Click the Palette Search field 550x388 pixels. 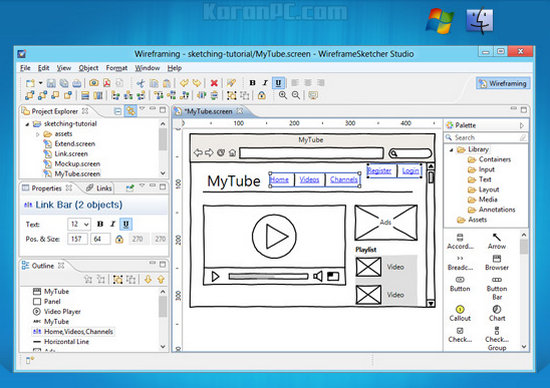click(x=486, y=138)
